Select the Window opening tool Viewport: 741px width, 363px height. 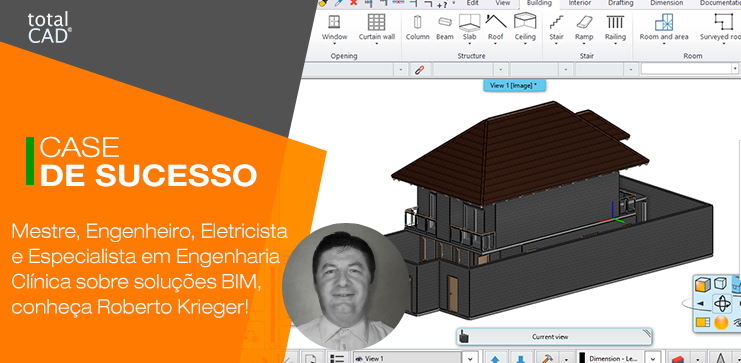334,27
